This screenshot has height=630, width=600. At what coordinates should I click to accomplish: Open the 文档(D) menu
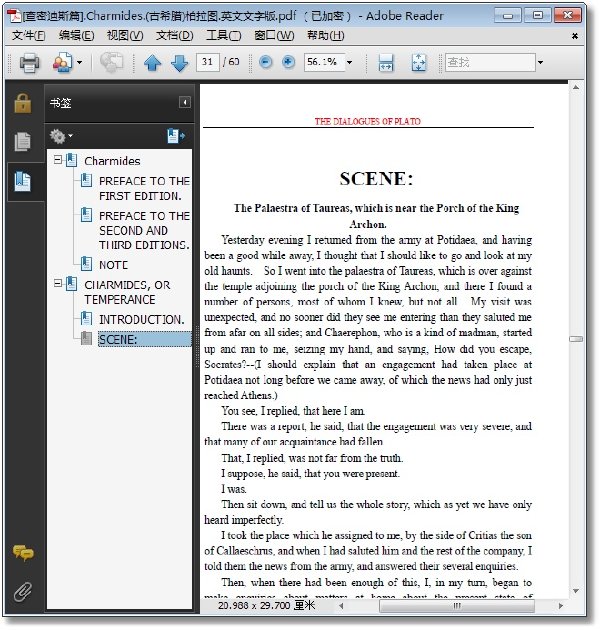click(174, 36)
